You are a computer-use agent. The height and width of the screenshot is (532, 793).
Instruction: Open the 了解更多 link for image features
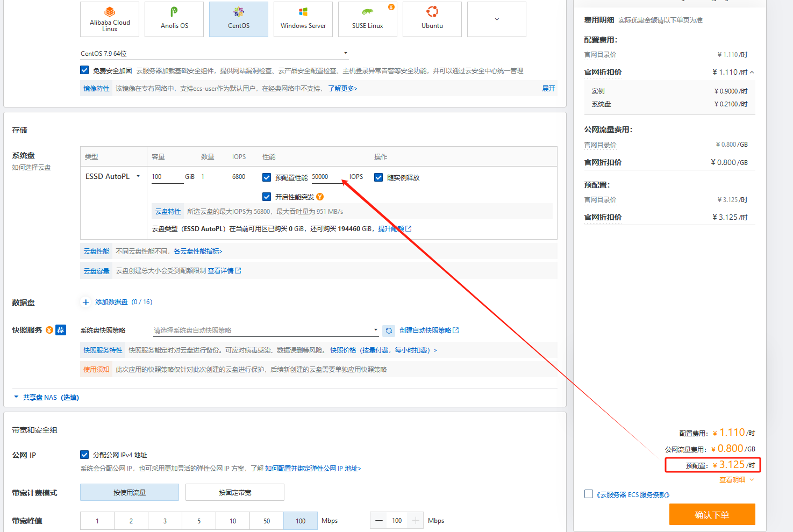(342, 89)
